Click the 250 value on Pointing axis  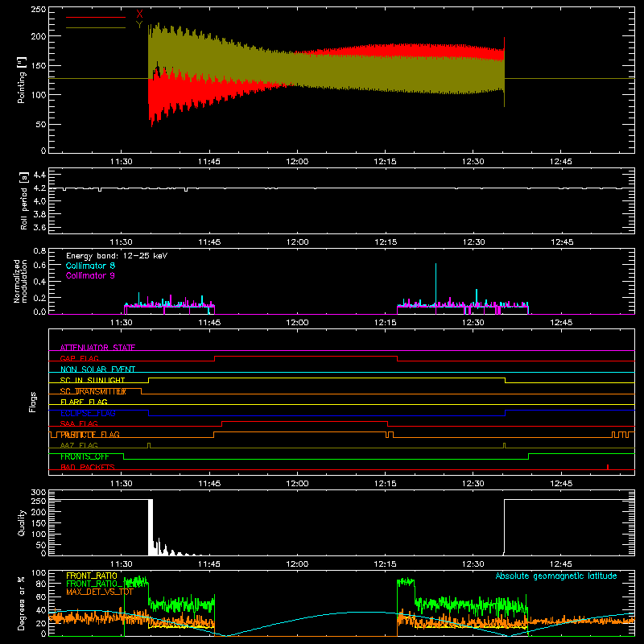[x=39, y=10]
